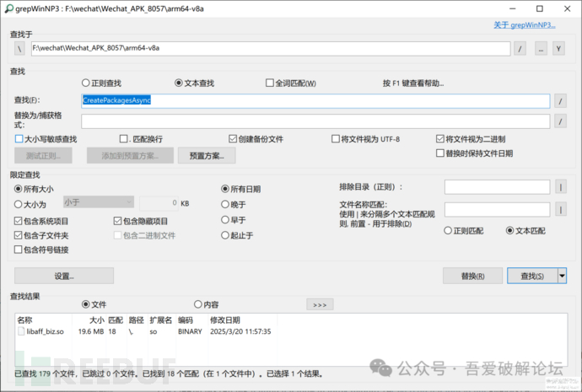Expand the search button dropdown arrow
The width and height of the screenshot is (582, 392).
click(563, 276)
